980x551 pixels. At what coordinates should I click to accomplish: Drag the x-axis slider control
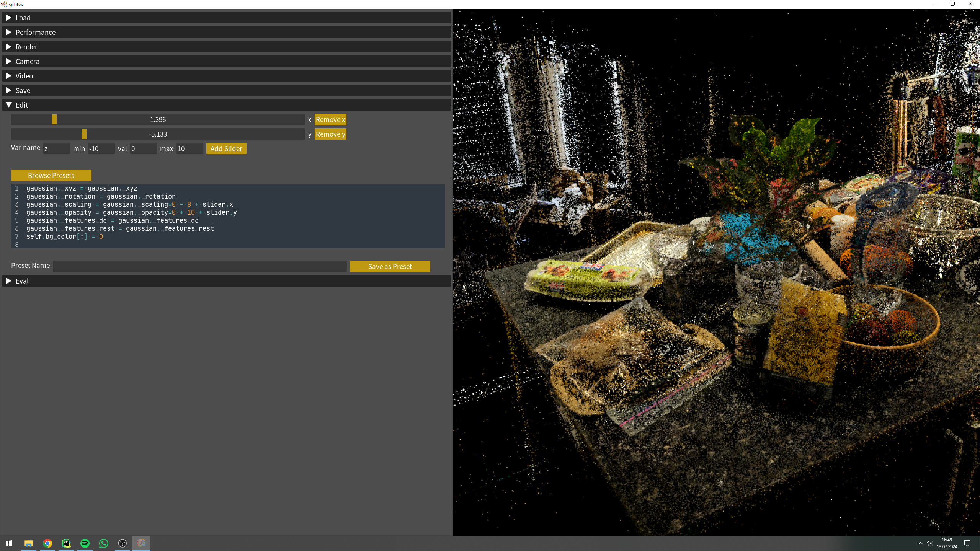click(x=54, y=120)
